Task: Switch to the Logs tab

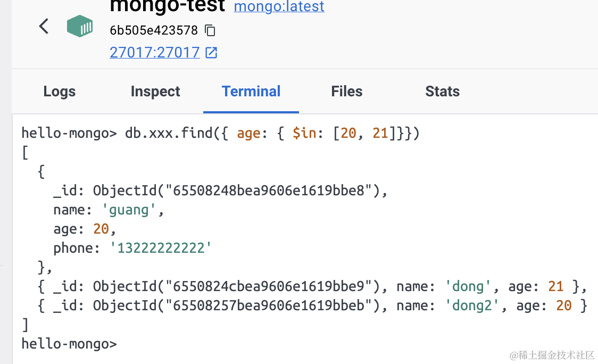Action: coord(60,92)
